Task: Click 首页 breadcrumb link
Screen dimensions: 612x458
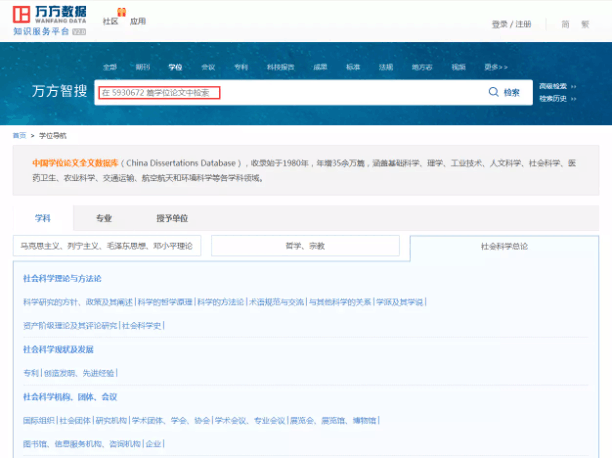Action: pyautogui.click(x=19, y=135)
